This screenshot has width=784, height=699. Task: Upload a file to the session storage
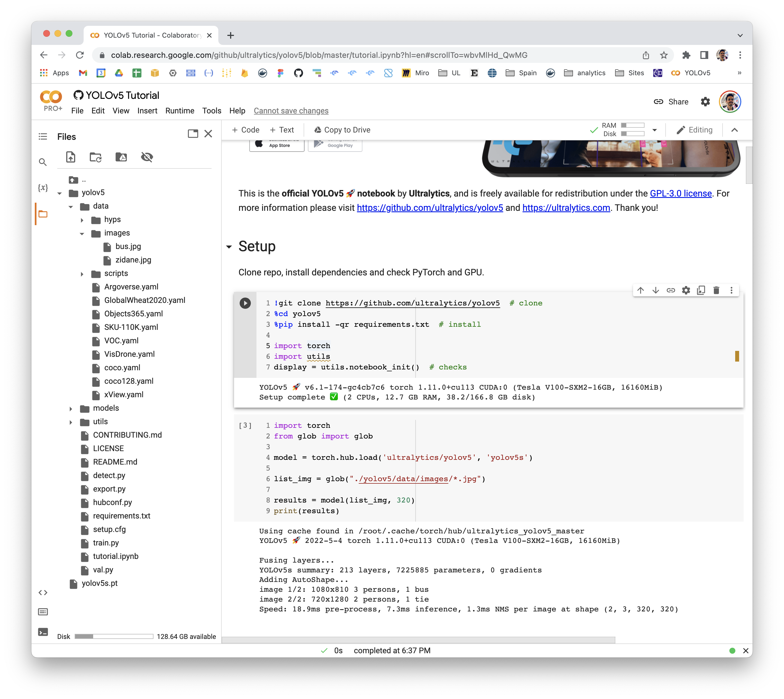tap(71, 157)
